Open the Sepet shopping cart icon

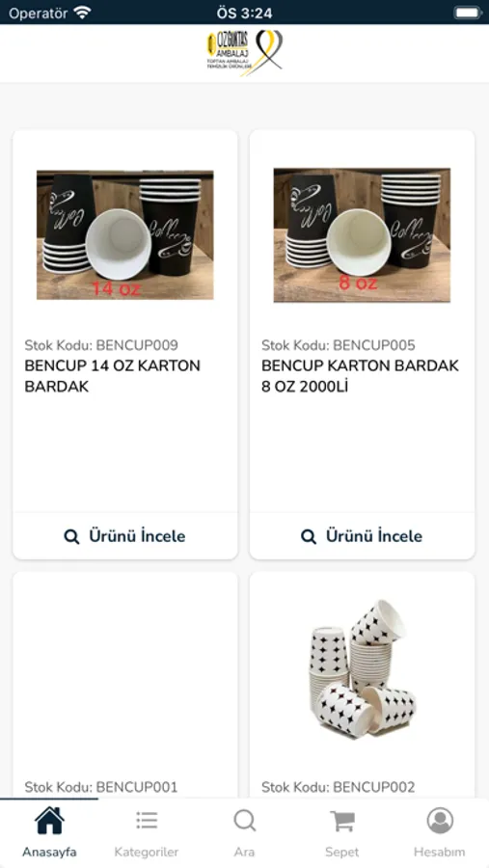(x=342, y=821)
